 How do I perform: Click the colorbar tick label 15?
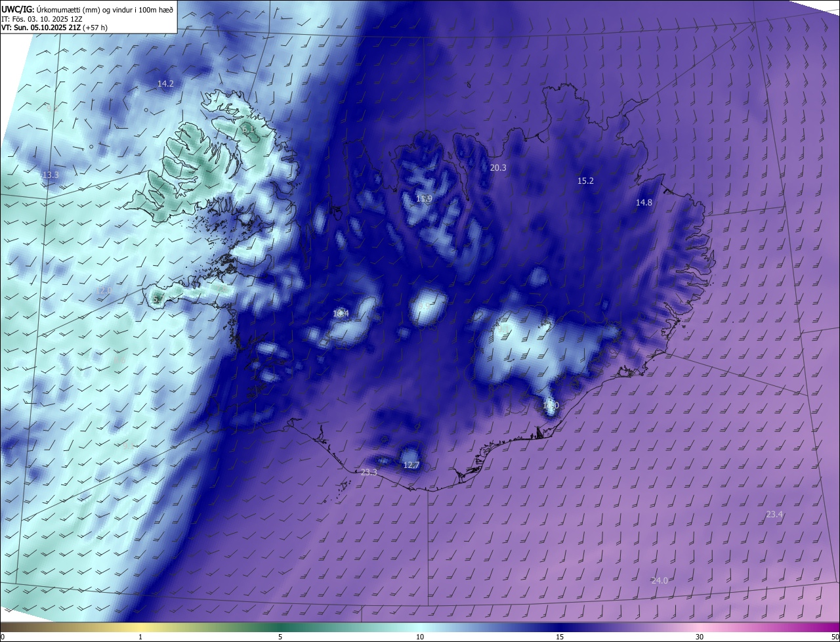pos(560,637)
